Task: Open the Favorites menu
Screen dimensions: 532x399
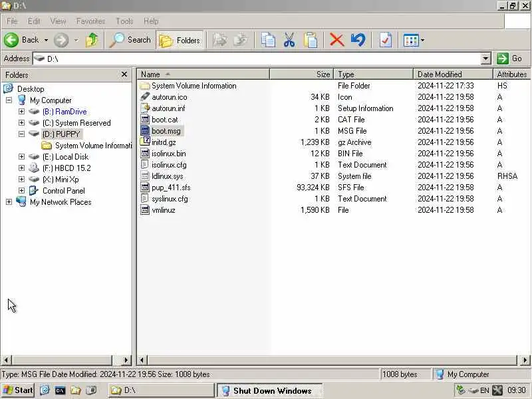Action: pos(90,21)
